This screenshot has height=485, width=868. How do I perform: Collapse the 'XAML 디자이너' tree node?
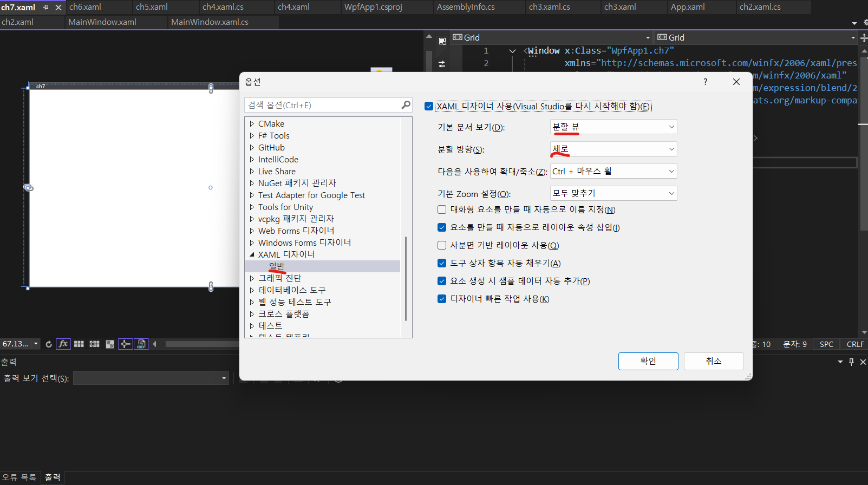coord(252,254)
